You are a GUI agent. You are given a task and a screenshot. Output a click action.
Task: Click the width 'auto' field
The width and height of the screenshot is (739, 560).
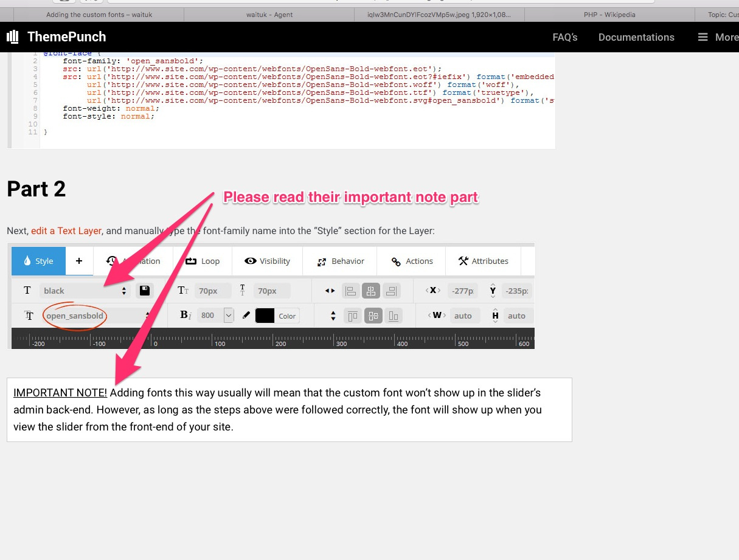click(465, 316)
